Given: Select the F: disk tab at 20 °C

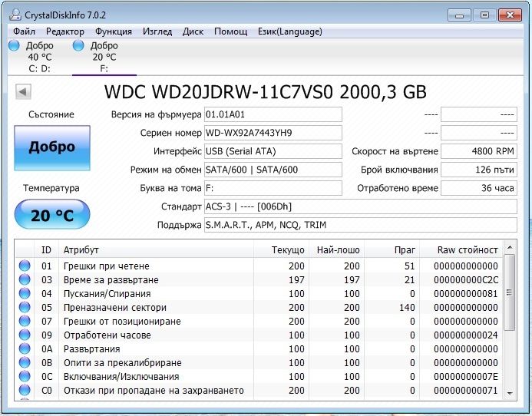Looking at the screenshot, I should [104, 57].
